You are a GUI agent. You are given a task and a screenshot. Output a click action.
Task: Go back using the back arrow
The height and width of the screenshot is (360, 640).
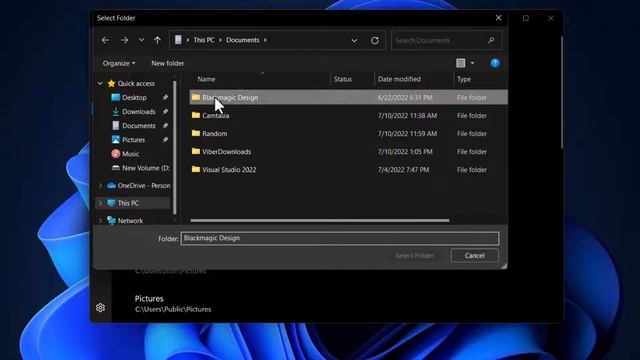[x=105, y=40]
